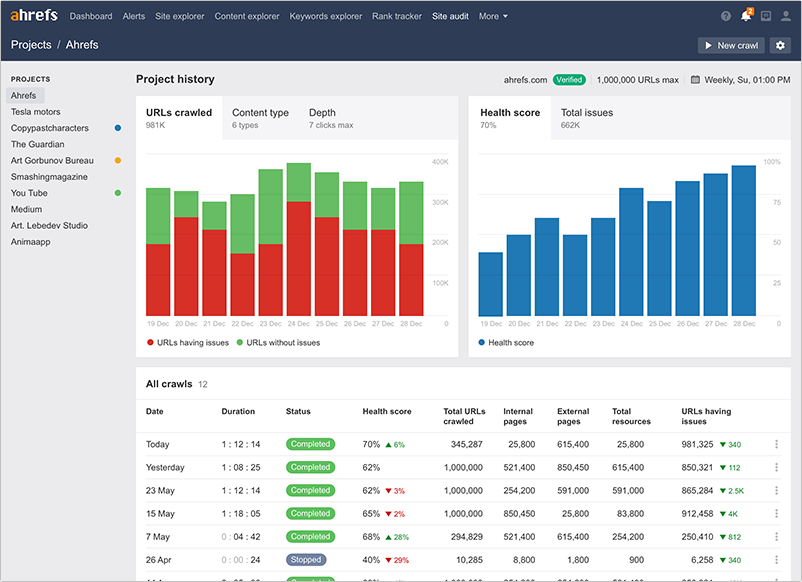
Task: Click the orange status dot beside Art Gorbunov Bureau
Action: 118,161
